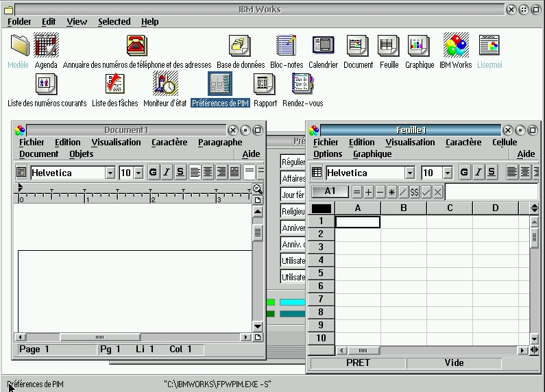Toggle italic (I) in Feuille1 toolbar

click(x=478, y=173)
